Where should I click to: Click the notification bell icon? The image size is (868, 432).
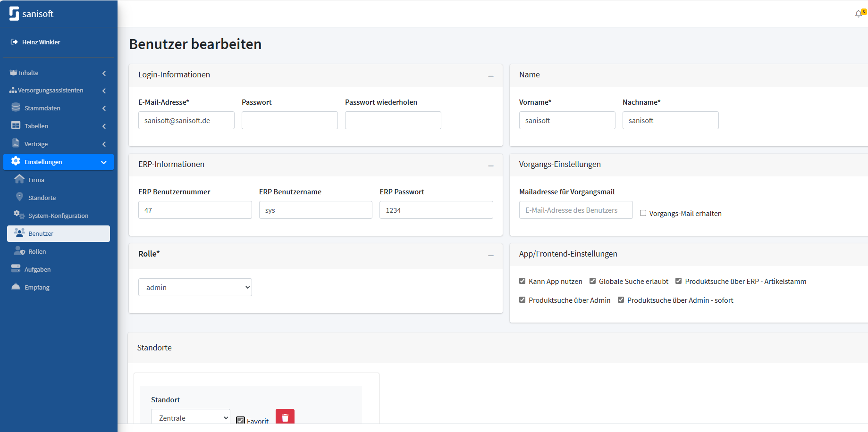(859, 14)
